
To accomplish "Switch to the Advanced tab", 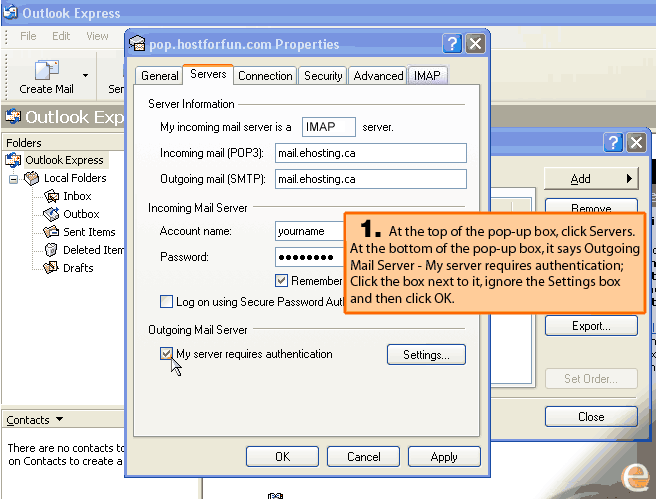I will (x=378, y=76).
